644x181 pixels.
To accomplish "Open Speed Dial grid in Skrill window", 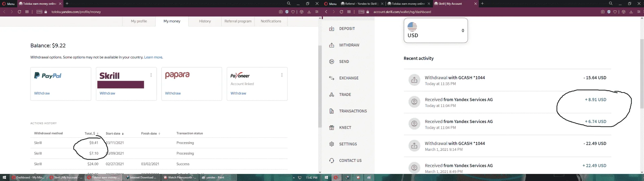I will 349,12.
